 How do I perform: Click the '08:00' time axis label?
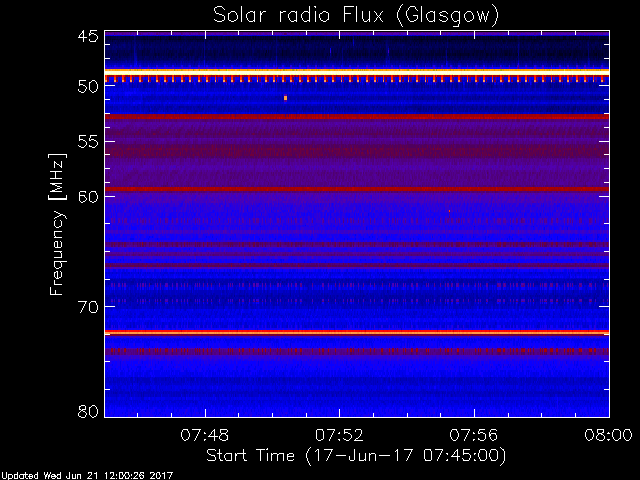609,435
